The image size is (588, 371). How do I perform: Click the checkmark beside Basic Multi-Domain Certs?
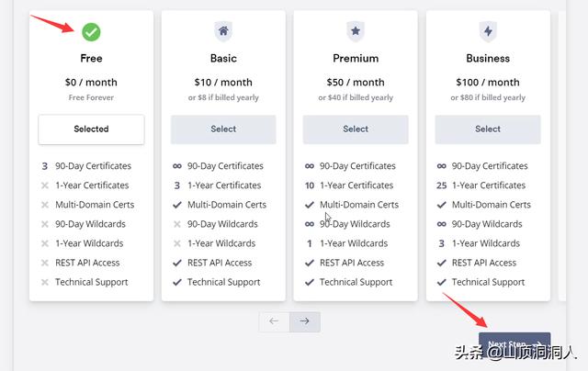pyautogui.click(x=177, y=205)
